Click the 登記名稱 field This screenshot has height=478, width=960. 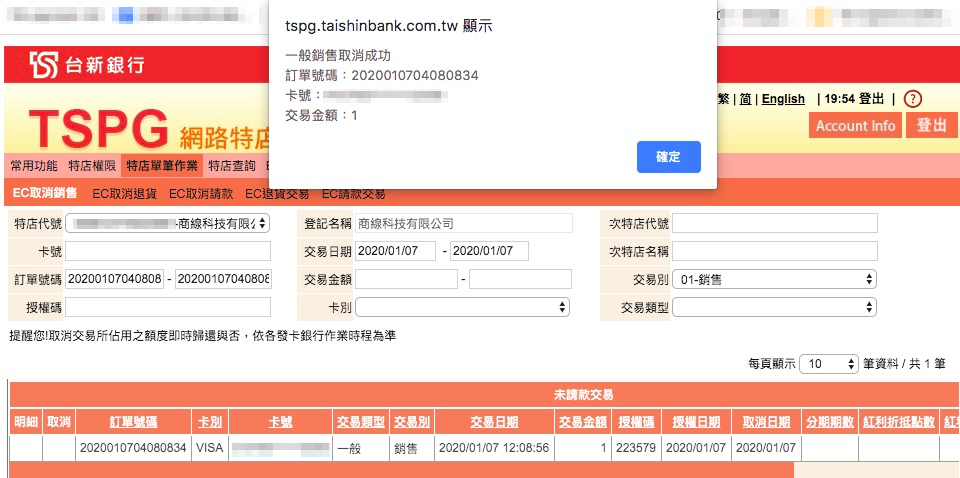pos(463,223)
